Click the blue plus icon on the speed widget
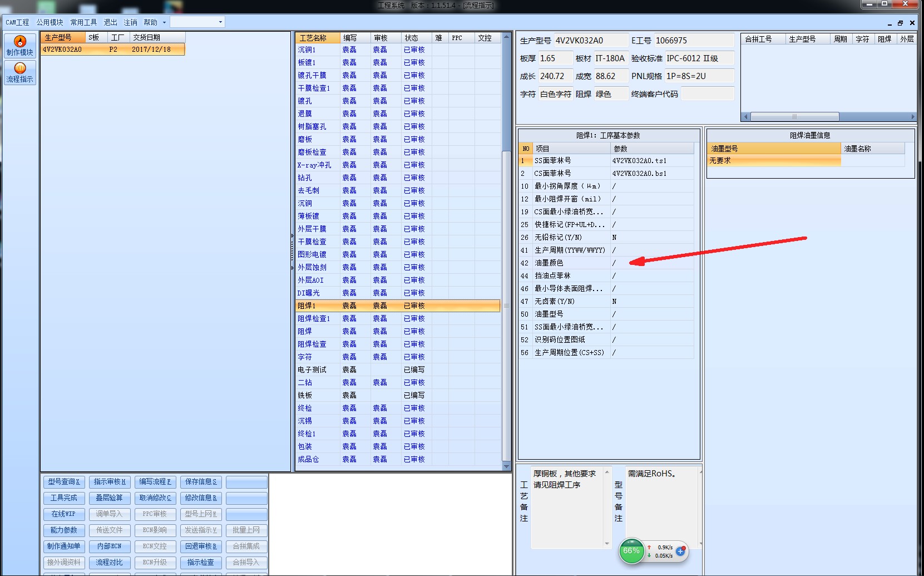Image resolution: width=924 pixels, height=576 pixels. (x=680, y=551)
